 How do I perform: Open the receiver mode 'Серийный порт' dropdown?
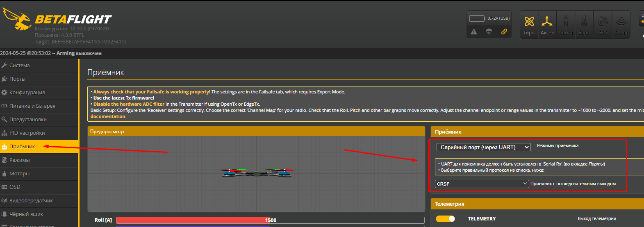click(483, 147)
